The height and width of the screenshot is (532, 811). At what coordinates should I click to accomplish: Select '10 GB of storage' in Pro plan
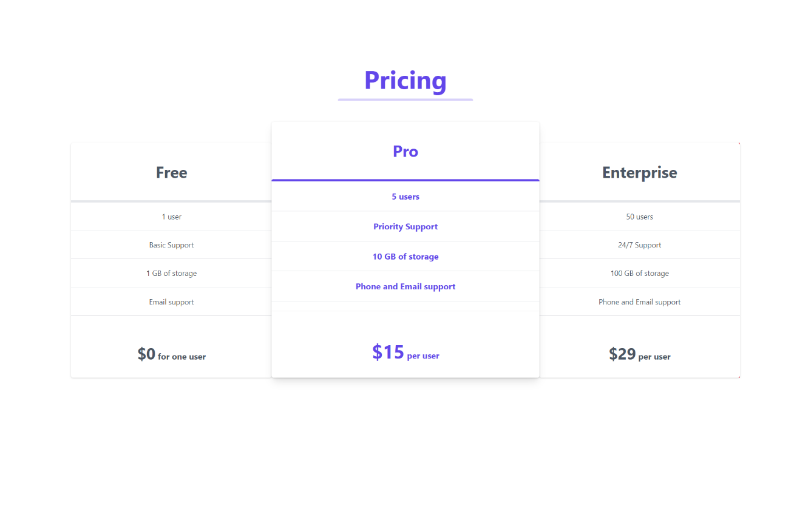pos(405,256)
